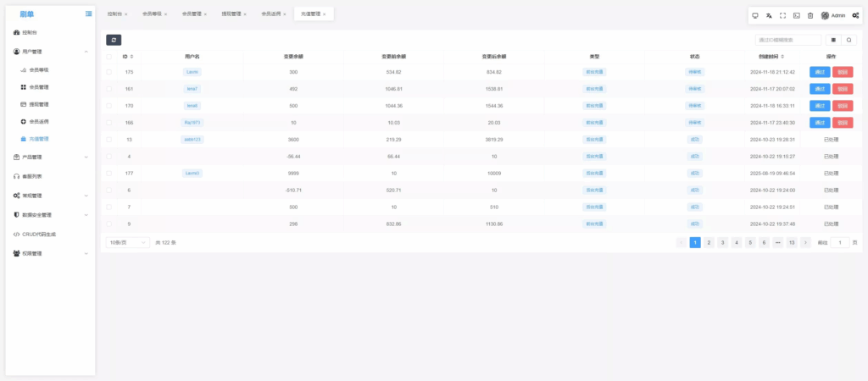Open the column display grid icon

[833, 40]
